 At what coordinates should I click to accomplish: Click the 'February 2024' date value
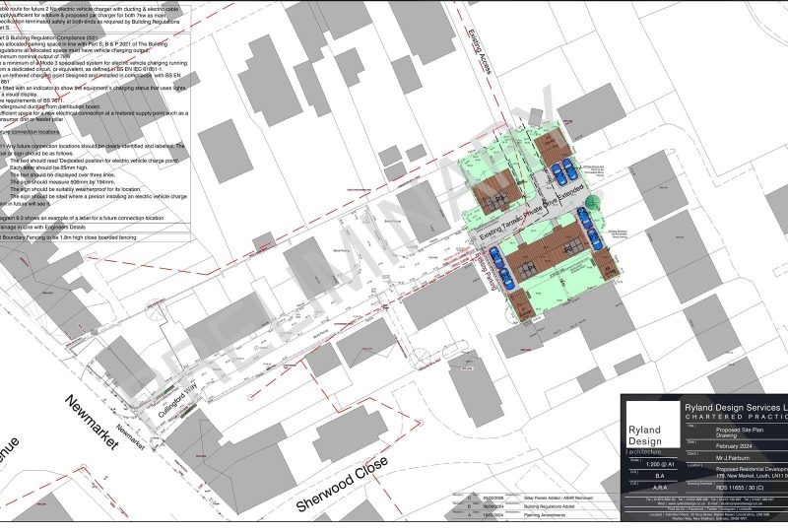coord(734,446)
